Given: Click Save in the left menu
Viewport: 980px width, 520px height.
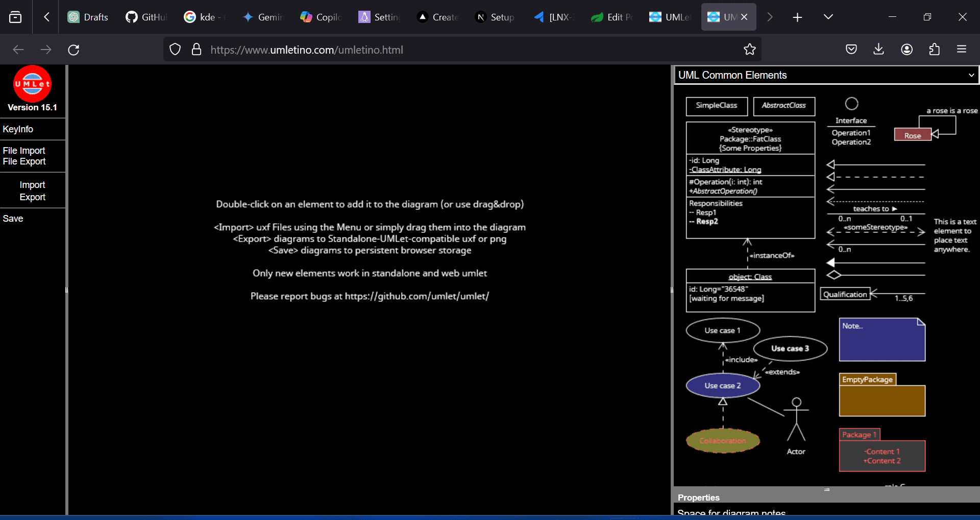Looking at the screenshot, I should pyautogui.click(x=13, y=219).
